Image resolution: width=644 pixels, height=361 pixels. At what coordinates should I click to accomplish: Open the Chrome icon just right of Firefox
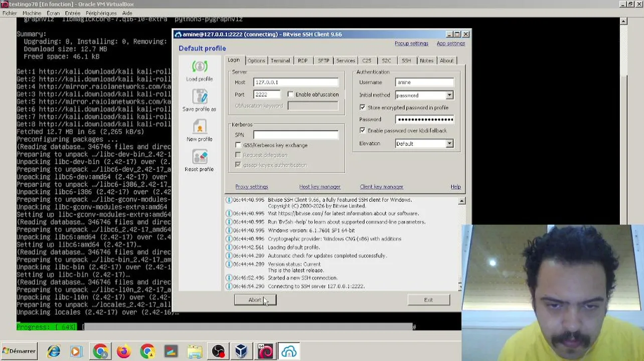(x=147, y=351)
